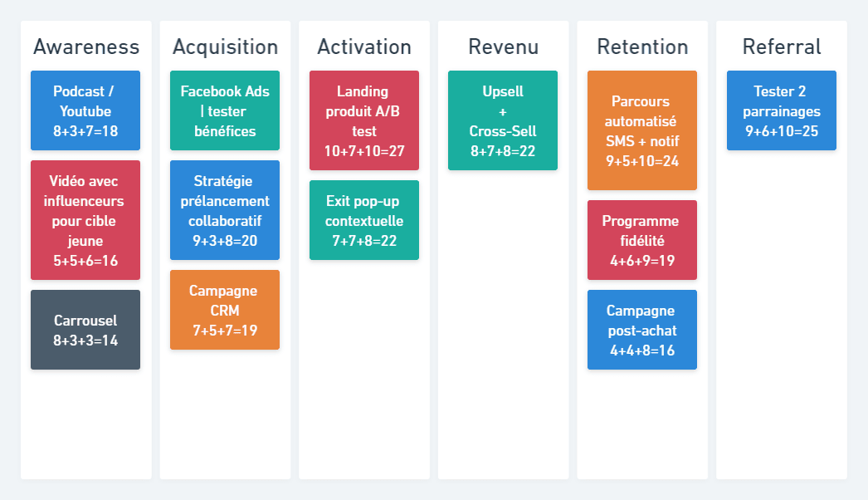868x500 pixels.
Task: Open the Landing produit A/B test card
Action: pos(364,120)
